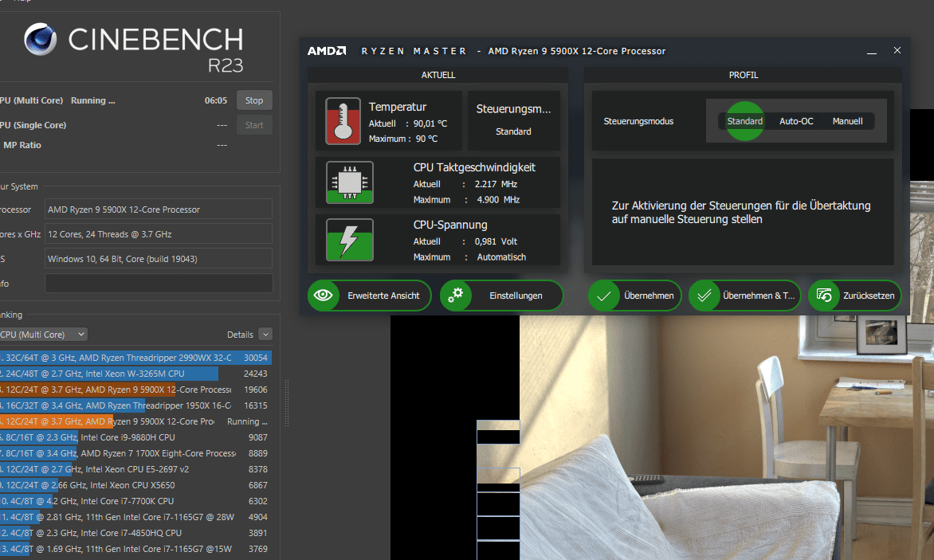This screenshot has height=560, width=934.
Task: Select Intel Xeon X5650 ranking row
Action: click(135, 485)
